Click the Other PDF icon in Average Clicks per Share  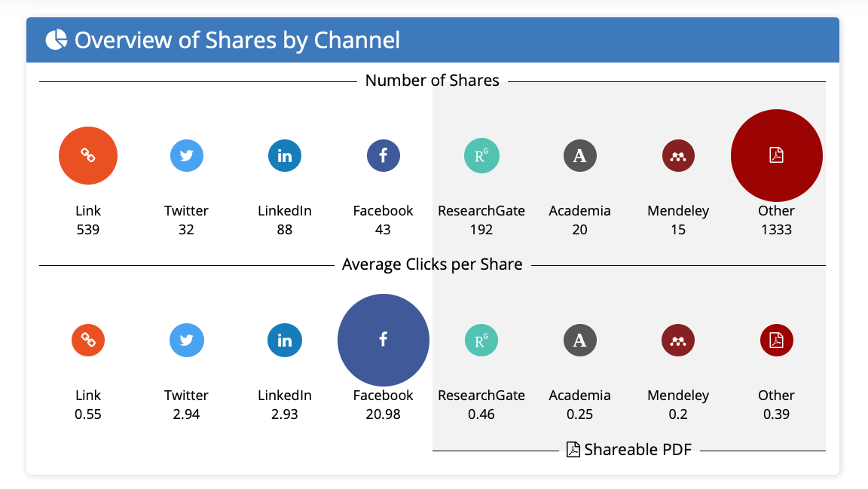(x=776, y=341)
